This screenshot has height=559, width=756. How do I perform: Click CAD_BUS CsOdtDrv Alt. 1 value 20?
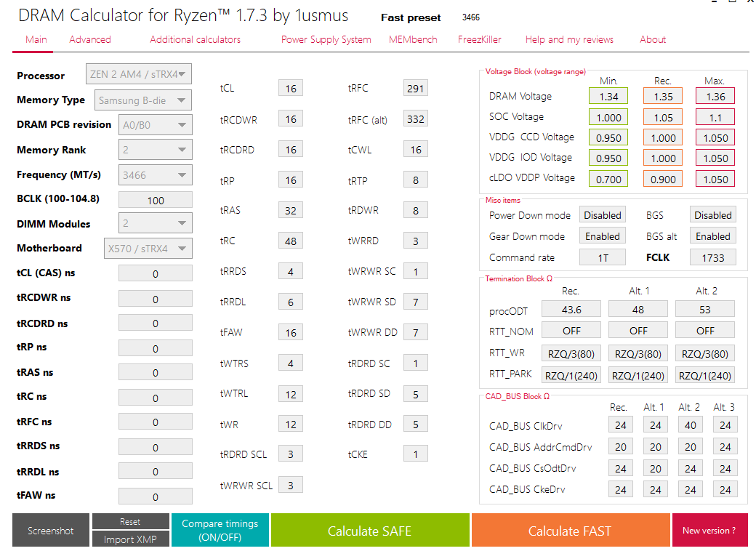655,468
